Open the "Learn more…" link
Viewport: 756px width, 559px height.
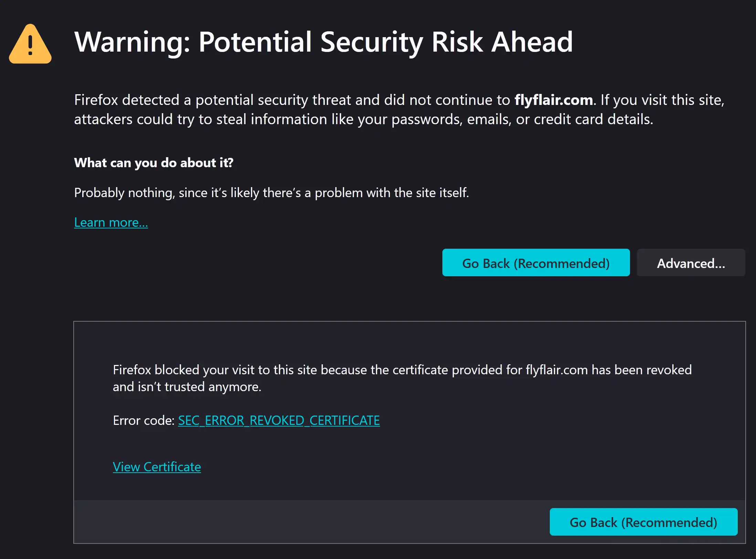111,223
